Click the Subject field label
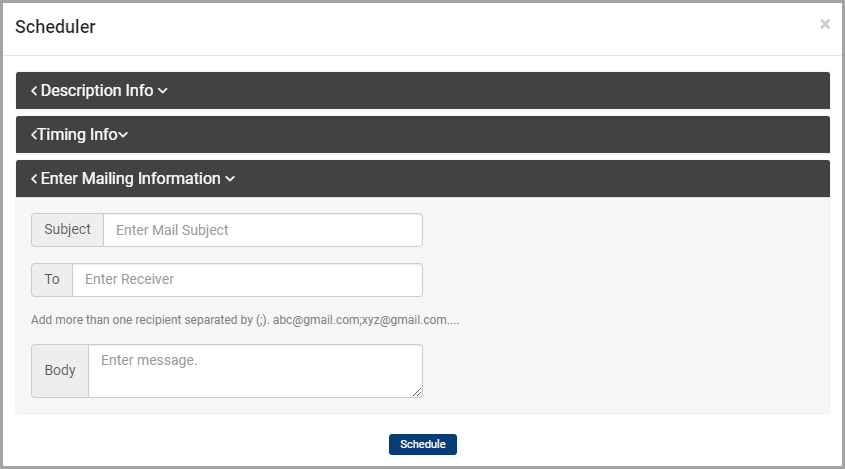 pyautogui.click(x=67, y=230)
